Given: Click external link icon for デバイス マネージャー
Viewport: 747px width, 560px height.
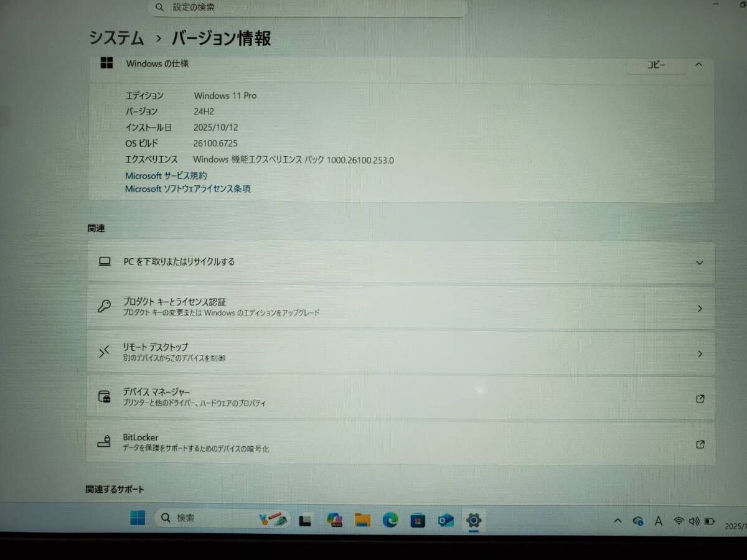Looking at the screenshot, I should pos(700,399).
